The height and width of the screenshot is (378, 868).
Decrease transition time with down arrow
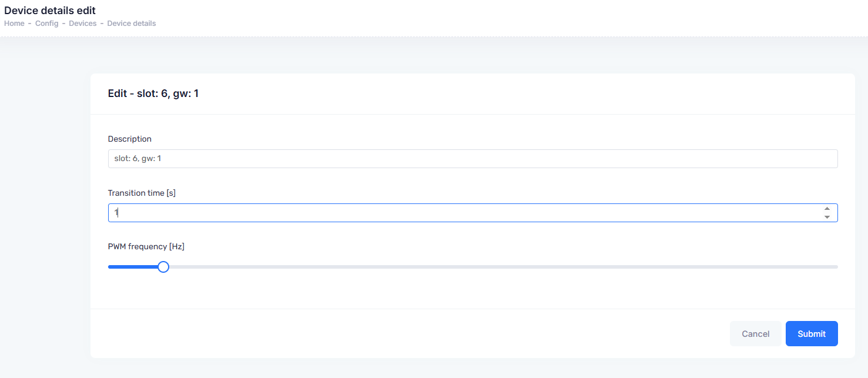[x=827, y=217]
